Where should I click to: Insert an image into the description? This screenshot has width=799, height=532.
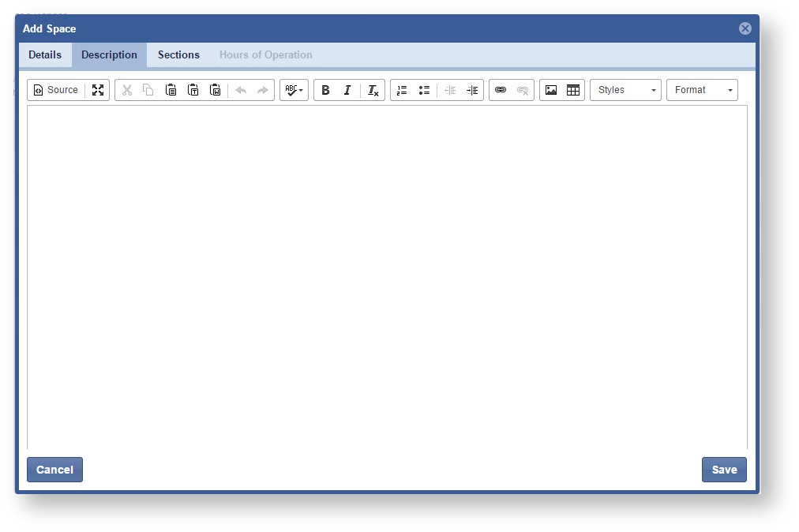551,90
